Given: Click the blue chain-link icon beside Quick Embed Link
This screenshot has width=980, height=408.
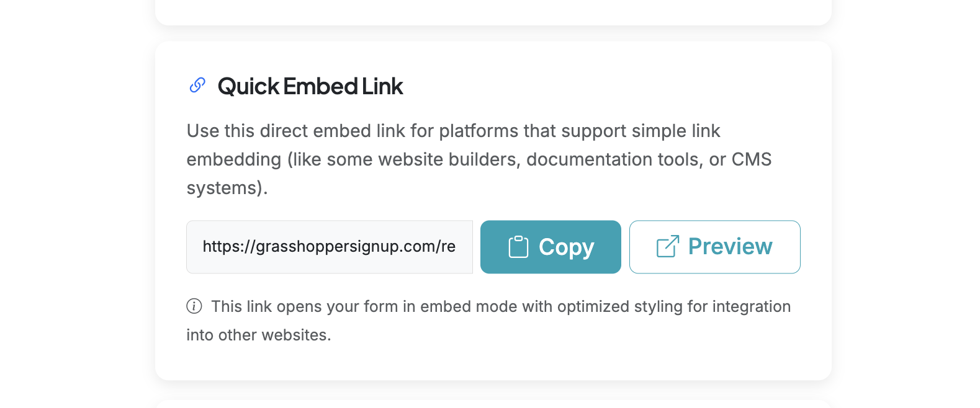Looking at the screenshot, I should pyautogui.click(x=197, y=85).
